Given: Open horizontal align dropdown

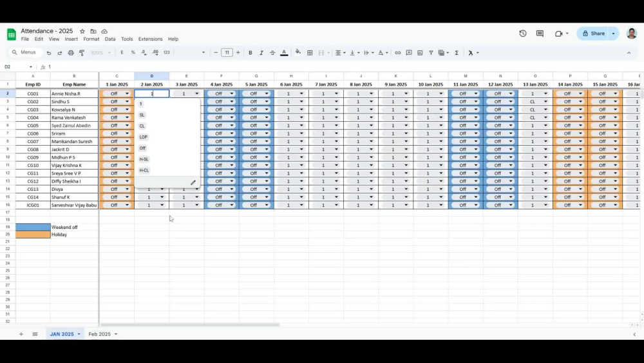Looking at the screenshot, I should click(340, 53).
